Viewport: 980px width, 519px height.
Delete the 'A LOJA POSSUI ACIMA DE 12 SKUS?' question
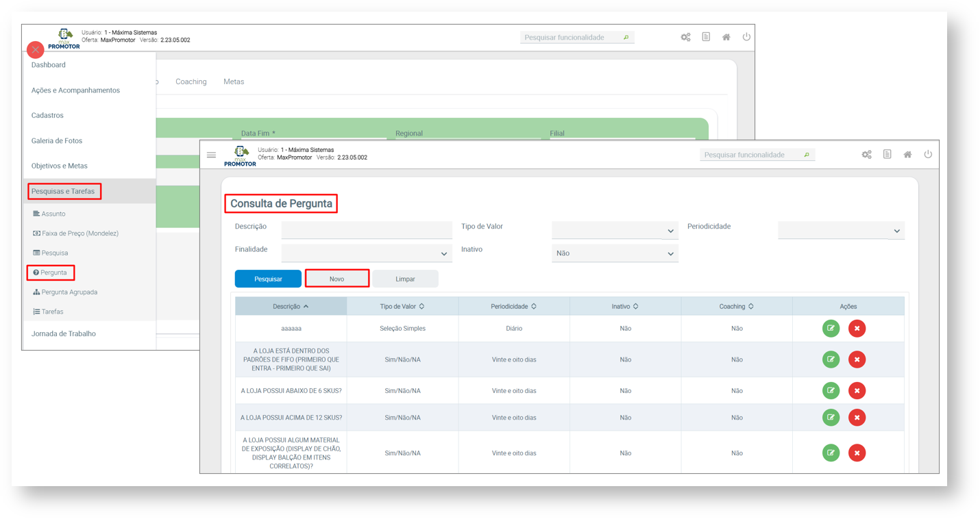pos(857,418)
